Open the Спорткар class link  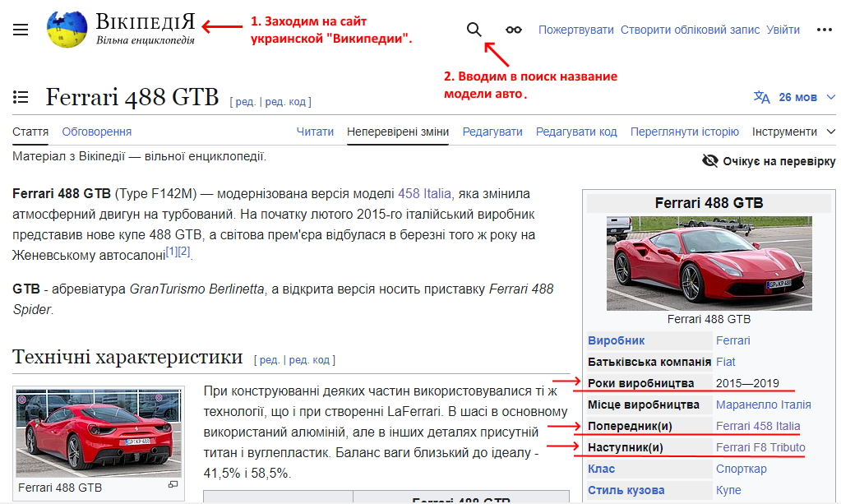pyautogui.click(x=742, y=469)
